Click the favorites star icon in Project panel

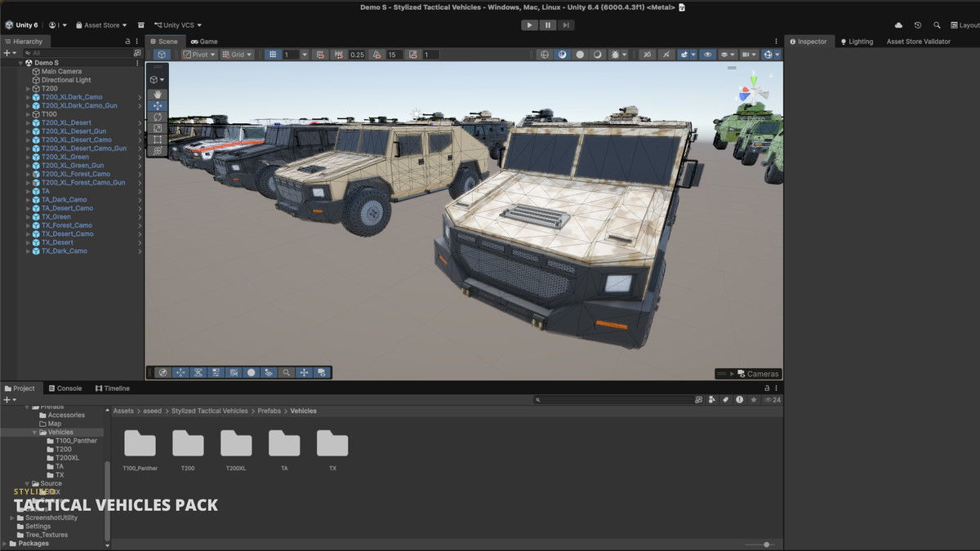click(x=754, y=400)
